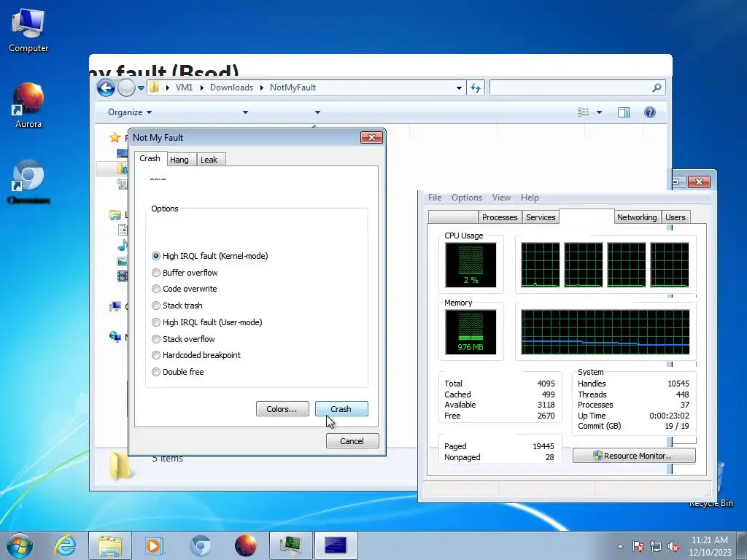Viewport: 747px width, 560px height.
Task: Open Task Manager's Users tab
Action: coord(675,217)
